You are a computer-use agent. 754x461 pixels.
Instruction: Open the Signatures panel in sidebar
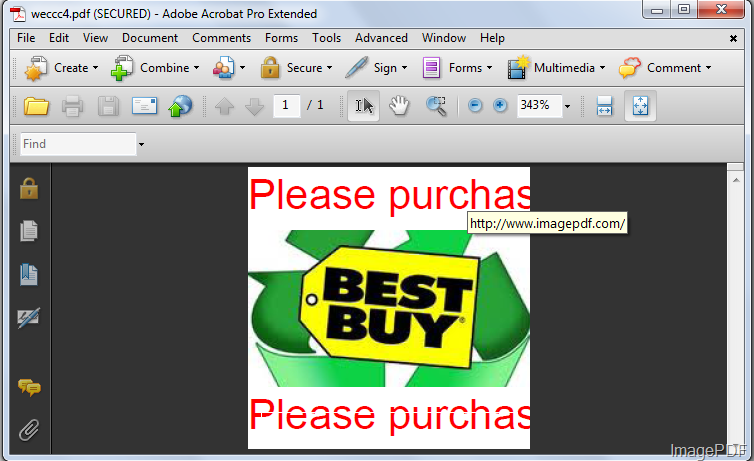coord(29,317)
